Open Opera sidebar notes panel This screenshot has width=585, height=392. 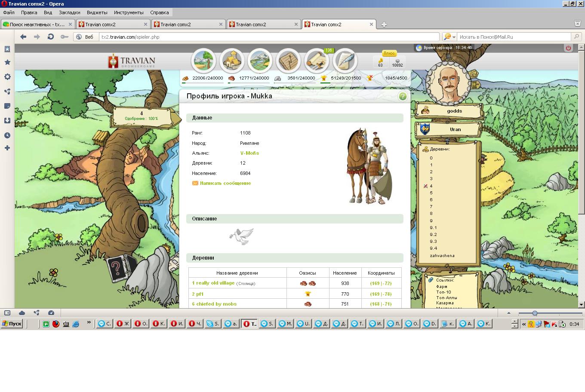pos(7,106)
